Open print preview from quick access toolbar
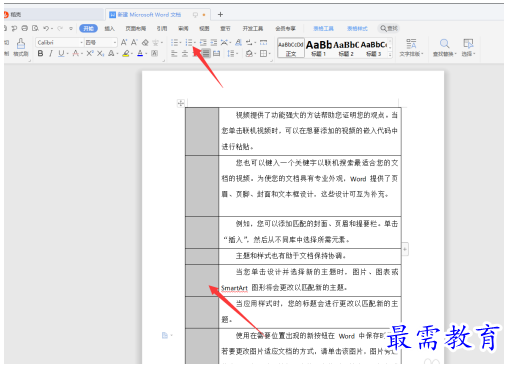 [x=35, y=28]
